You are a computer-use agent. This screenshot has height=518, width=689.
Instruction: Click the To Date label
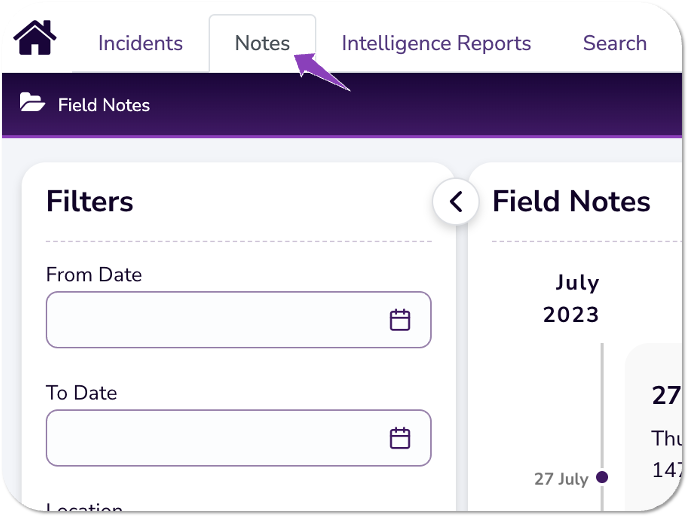(81, 393)
